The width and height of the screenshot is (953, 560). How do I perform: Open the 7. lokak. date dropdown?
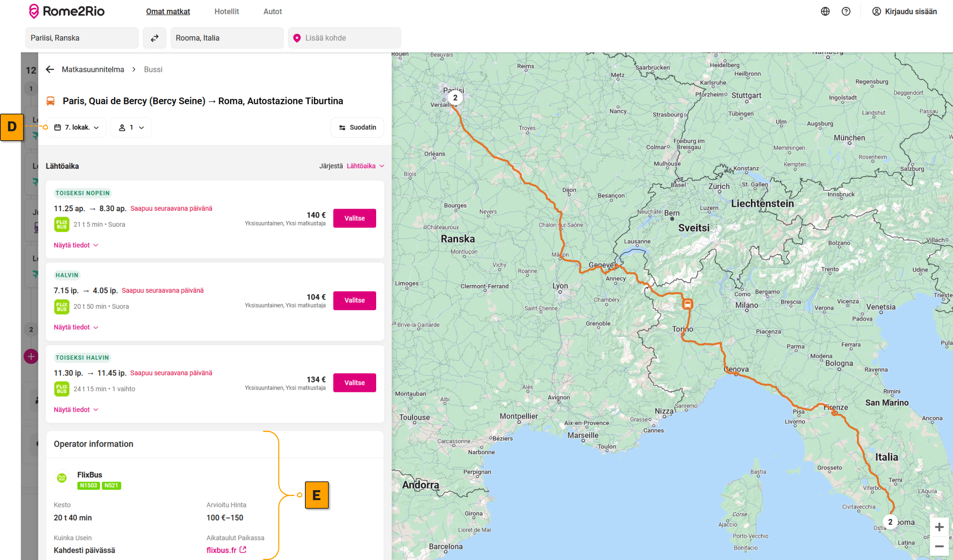click(x=76, y=127)
